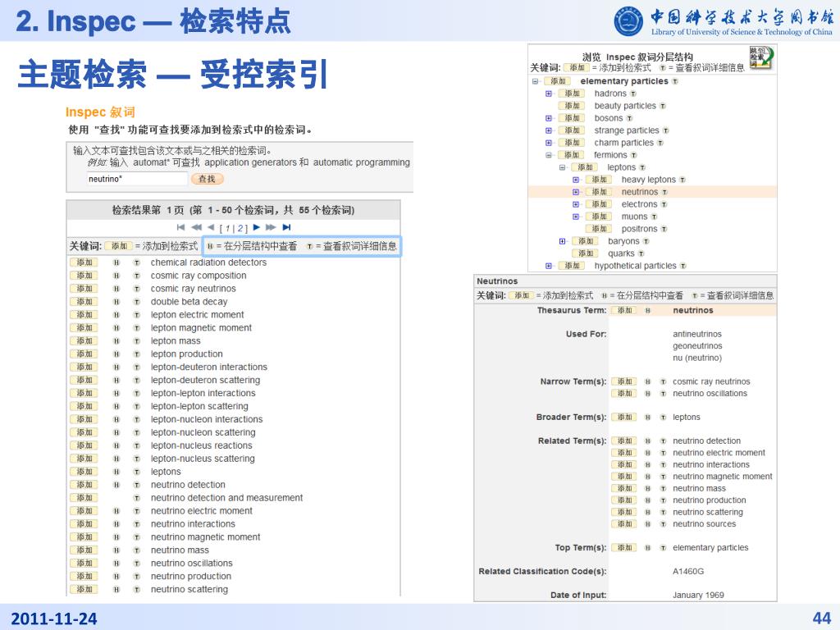The image size is (840, 630).
Task: Click the thesaurus search field containing 'neutrino*'
Action: (x=137, y=179)
